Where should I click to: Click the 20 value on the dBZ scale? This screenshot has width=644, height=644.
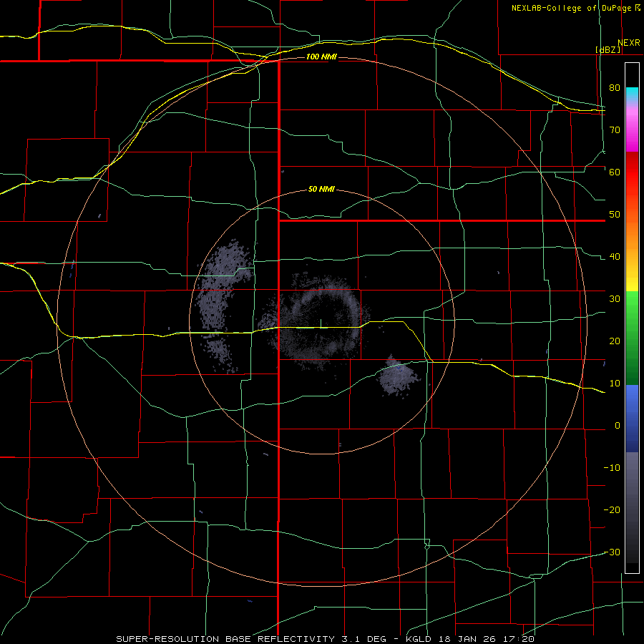615,341
